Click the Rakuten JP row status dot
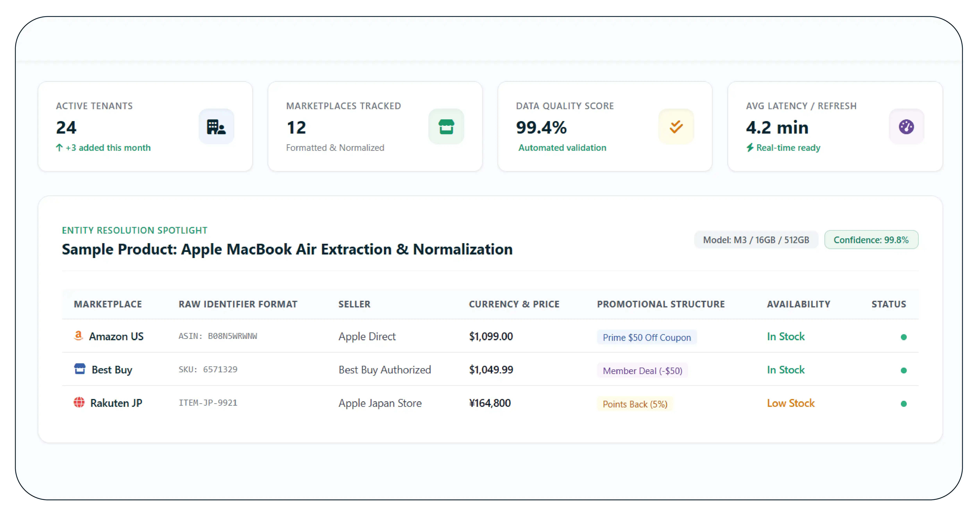 (x=904, y=404)
